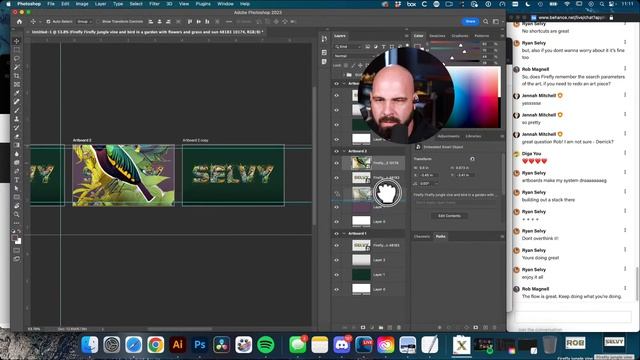Click the Home icon in options bar

(x=19, y=21)
